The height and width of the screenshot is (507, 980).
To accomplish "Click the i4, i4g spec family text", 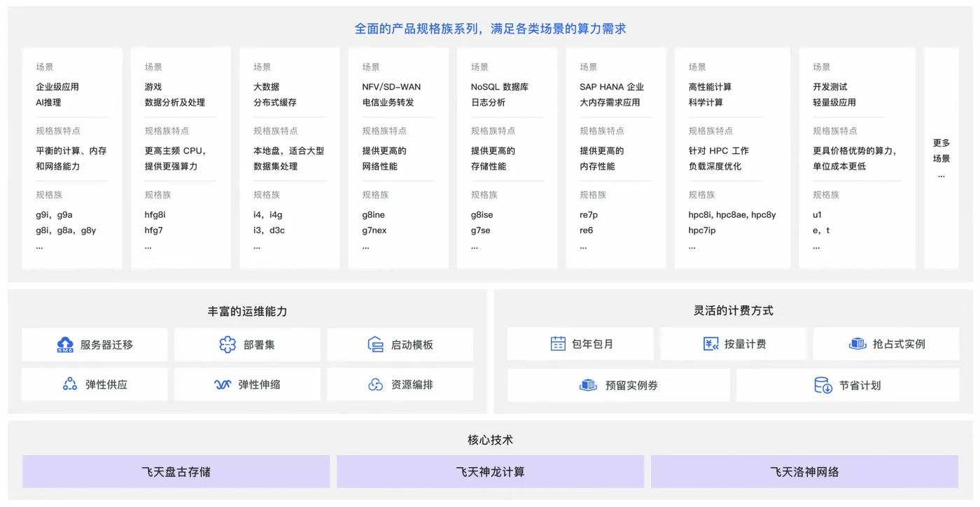I will (268, 215).
